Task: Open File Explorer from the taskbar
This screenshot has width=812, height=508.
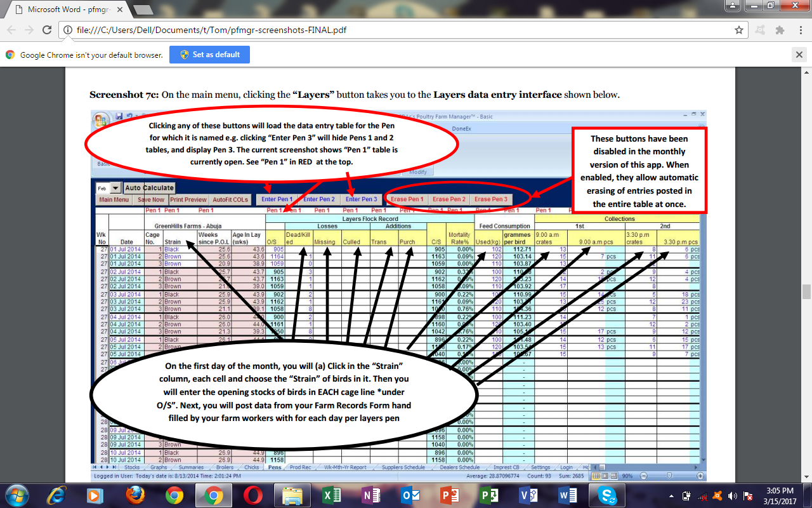Action: click(x=292, y=495)
